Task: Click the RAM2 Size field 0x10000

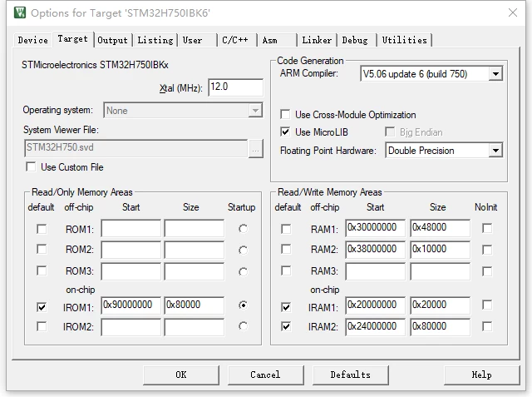Action: [440, 250]
